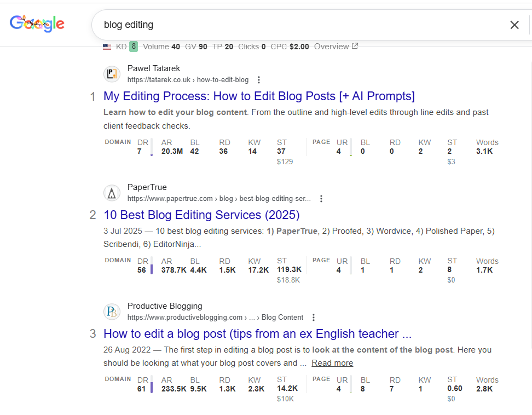Click the Volume 40 metric
This screenshot has width=532, height=415.
161,47
